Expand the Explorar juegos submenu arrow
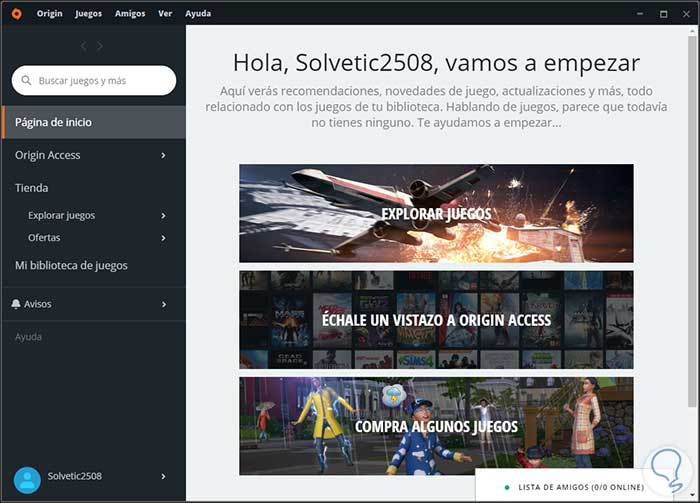 (x=163, y=216)
